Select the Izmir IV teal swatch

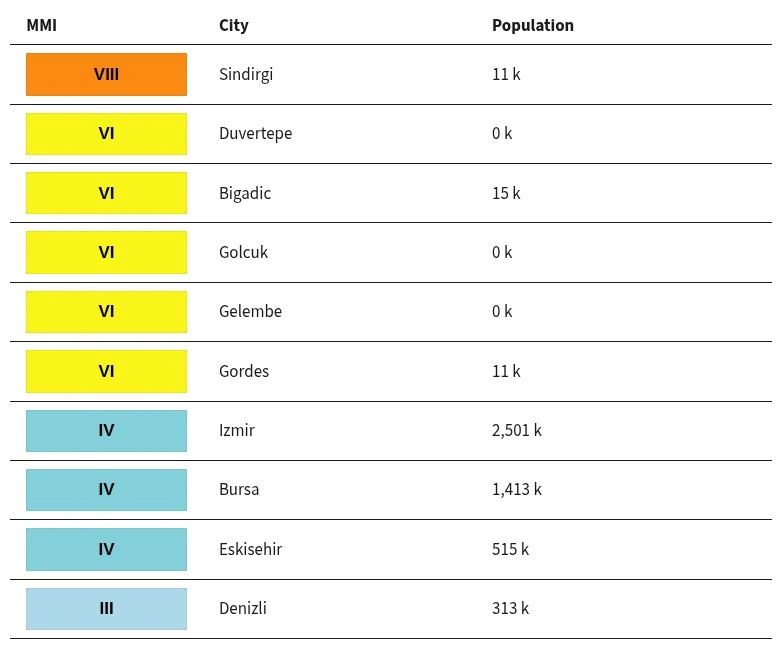(107, 431)
